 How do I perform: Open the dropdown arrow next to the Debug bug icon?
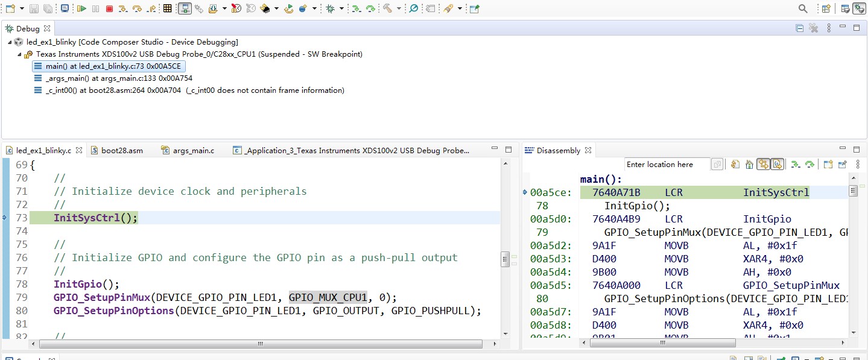[341, 8]
